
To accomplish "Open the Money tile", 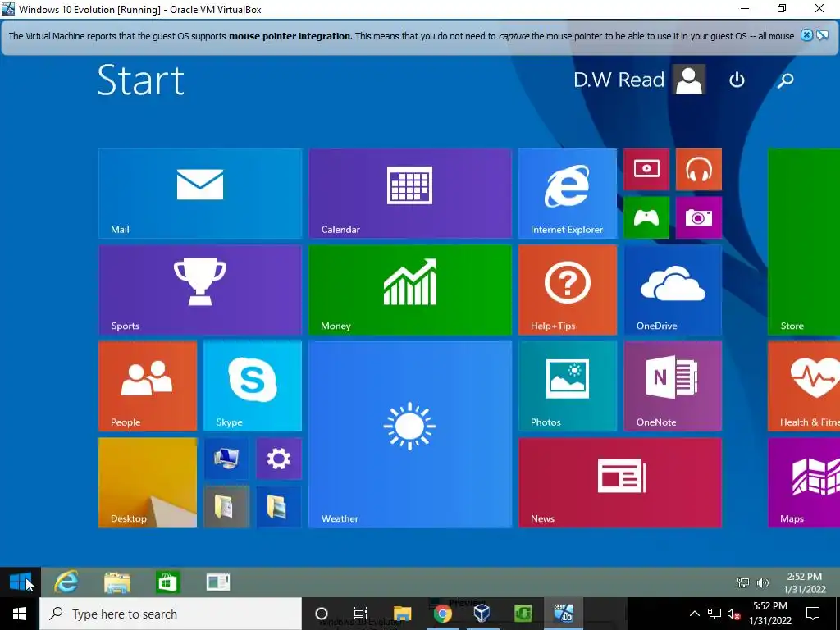I will pyautogui.click(x=410, y=290).
